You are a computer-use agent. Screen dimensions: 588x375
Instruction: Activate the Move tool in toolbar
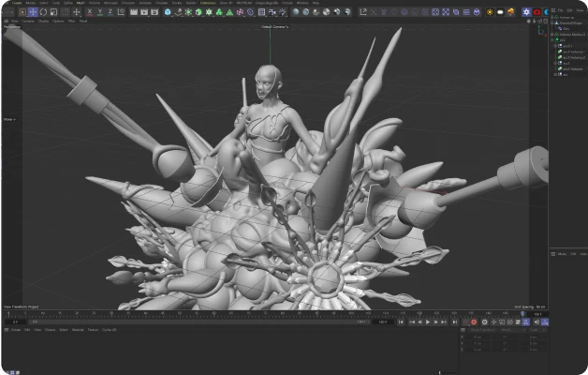point(33,12)
